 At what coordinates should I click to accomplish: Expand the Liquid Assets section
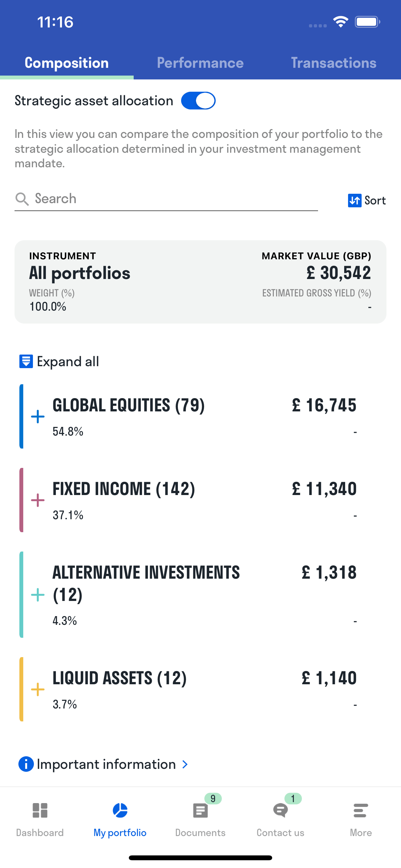click(x=38, y=689)
